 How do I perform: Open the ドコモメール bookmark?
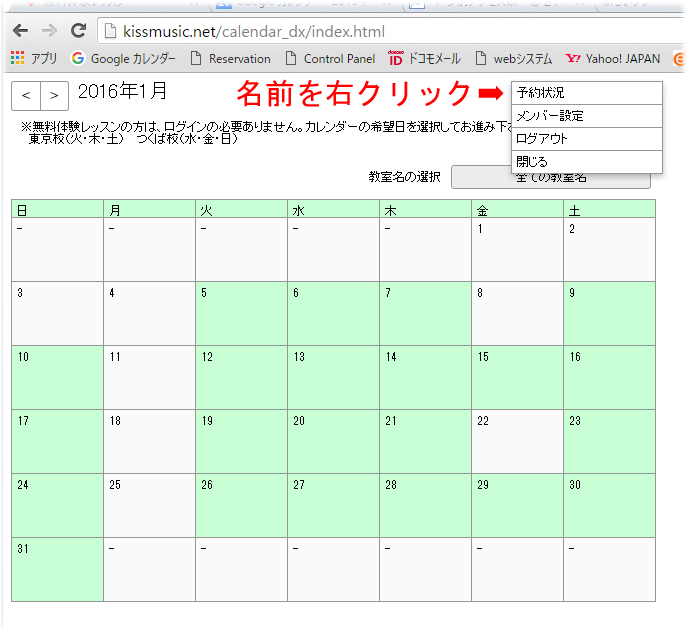point(424,58)
